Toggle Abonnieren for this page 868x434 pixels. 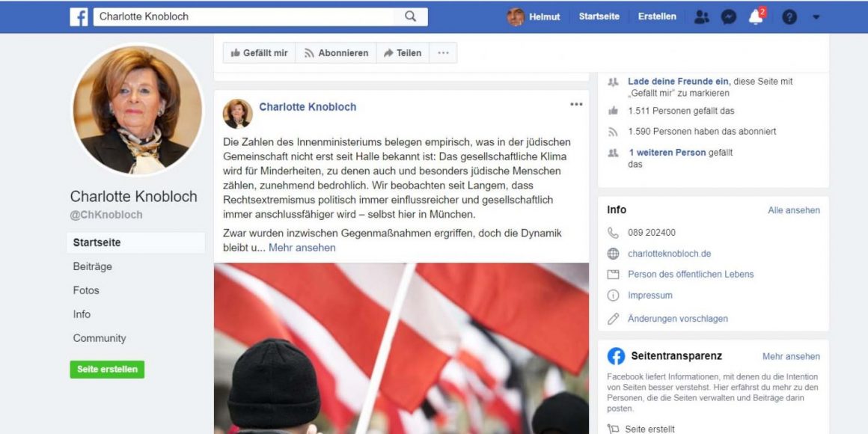[x=336, y=53]
